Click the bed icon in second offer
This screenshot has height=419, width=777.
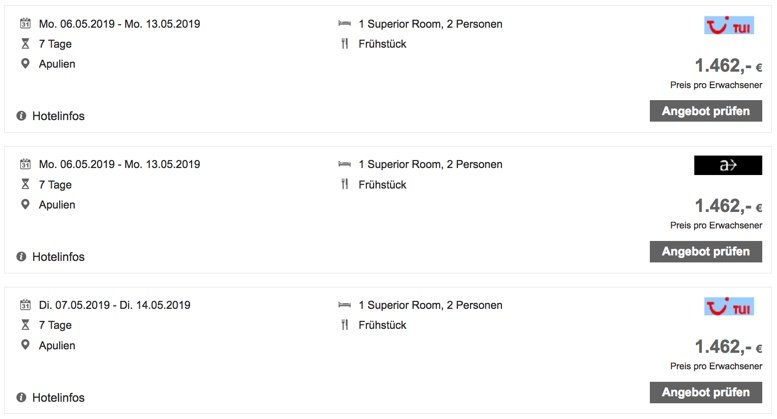[x=345, y=164]
